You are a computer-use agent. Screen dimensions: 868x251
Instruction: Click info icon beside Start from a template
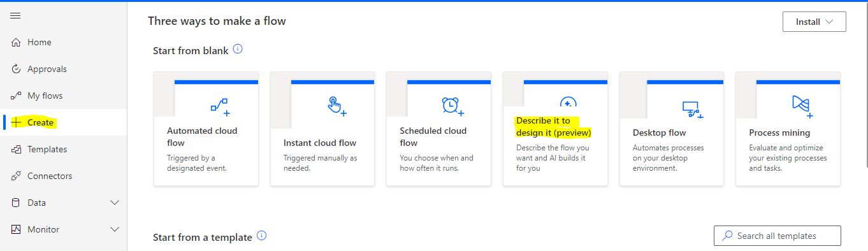point(261,236)
